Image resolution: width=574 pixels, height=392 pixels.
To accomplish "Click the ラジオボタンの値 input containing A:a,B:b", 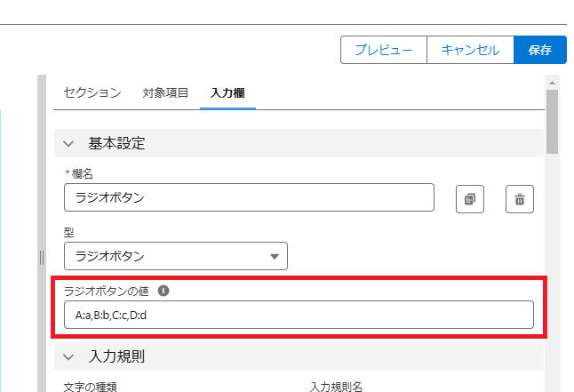I will coord(299,315).
